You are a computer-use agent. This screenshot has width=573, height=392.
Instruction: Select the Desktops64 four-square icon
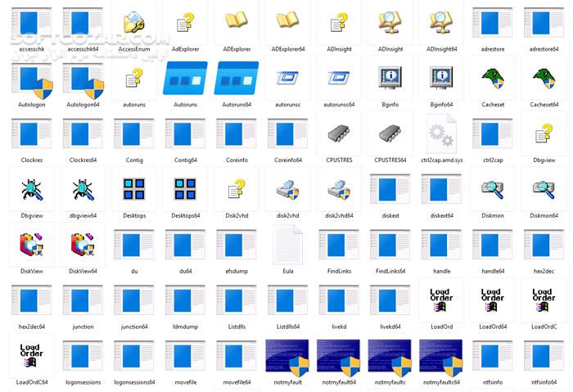(x=185, y=189)
